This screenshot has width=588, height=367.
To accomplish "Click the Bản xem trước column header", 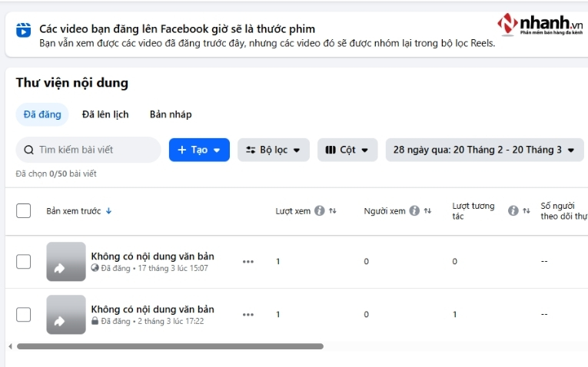I will pyautogui.click(x=74, y=211).
